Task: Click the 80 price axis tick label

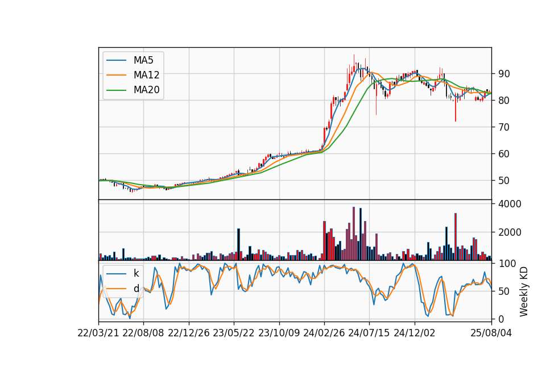Action: [x=504, y=101]
